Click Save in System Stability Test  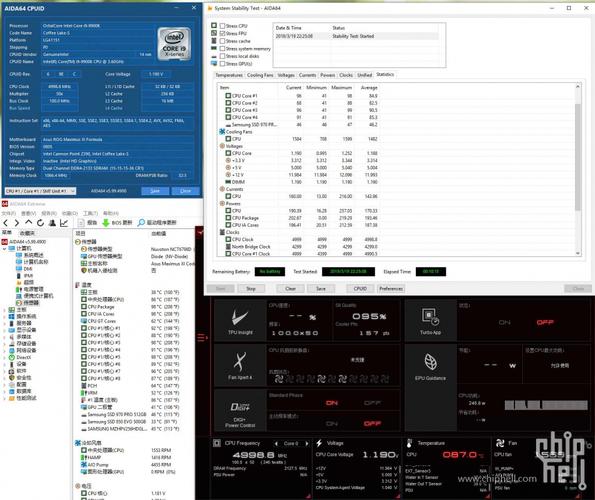pos(321,289)
